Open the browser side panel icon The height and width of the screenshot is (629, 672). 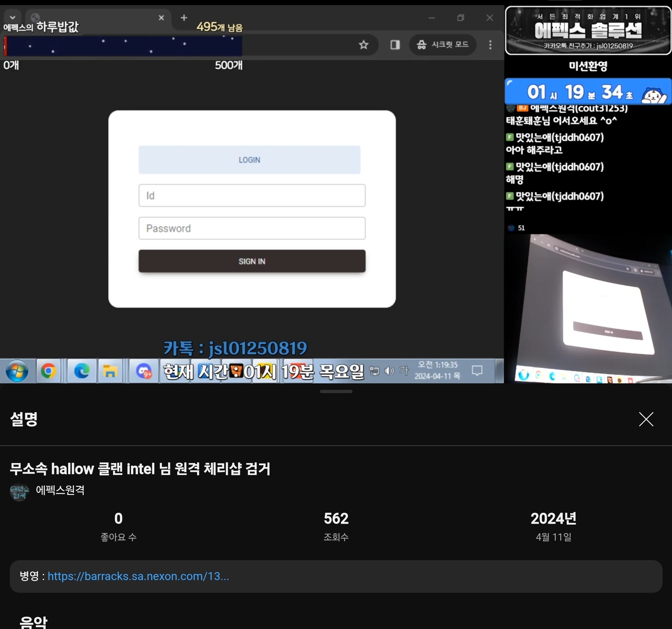click(x=395, y=45)
